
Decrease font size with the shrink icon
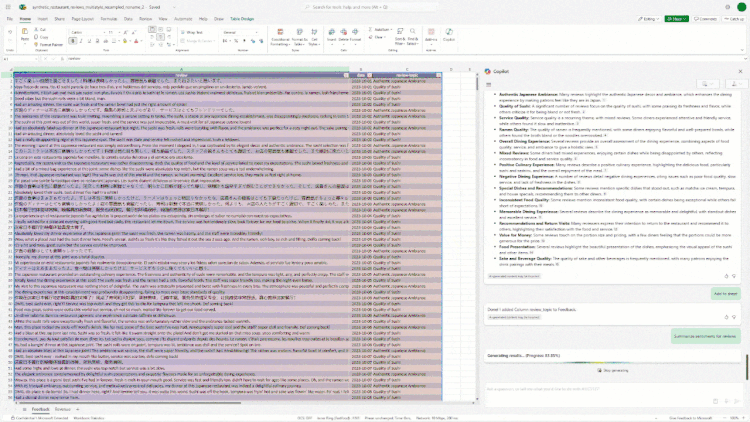click(x=132, y=33)
